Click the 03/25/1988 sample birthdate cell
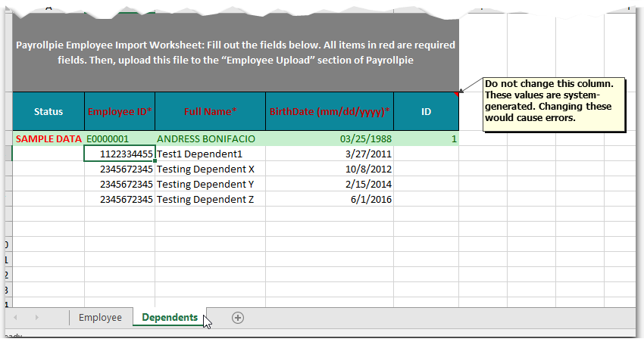The height and width of the screenshot is (345, 644). click(330, 138)
